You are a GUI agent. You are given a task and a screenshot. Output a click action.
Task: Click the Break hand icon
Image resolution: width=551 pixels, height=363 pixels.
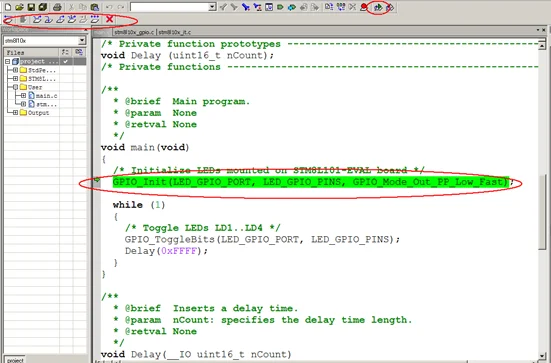click(23, 19)
